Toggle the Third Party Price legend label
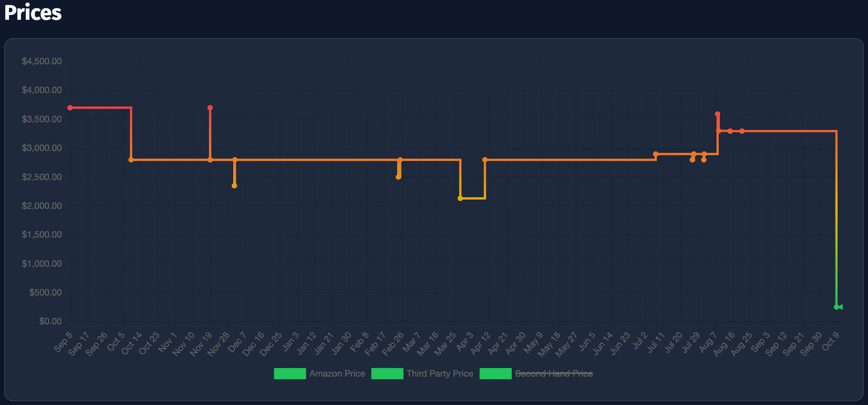 coord(440,374)
